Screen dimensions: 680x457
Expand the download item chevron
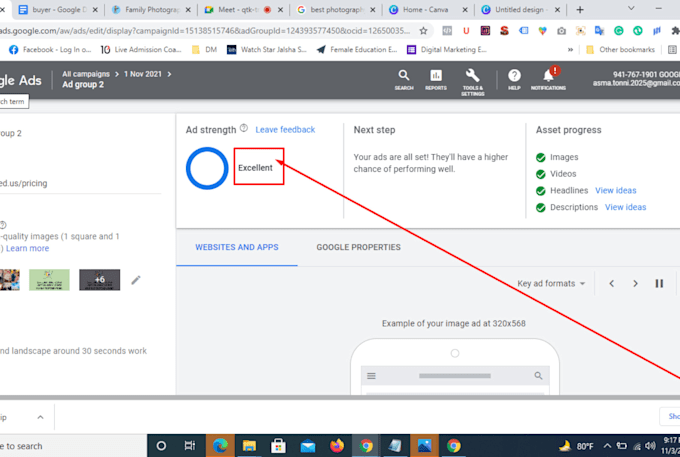point(40,417)
